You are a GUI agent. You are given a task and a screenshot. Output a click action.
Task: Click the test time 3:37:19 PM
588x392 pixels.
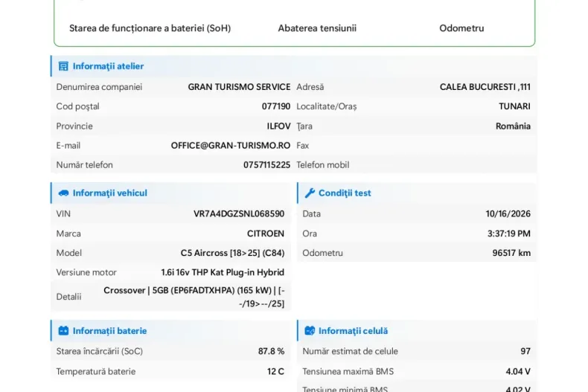[x=509, y=234]
